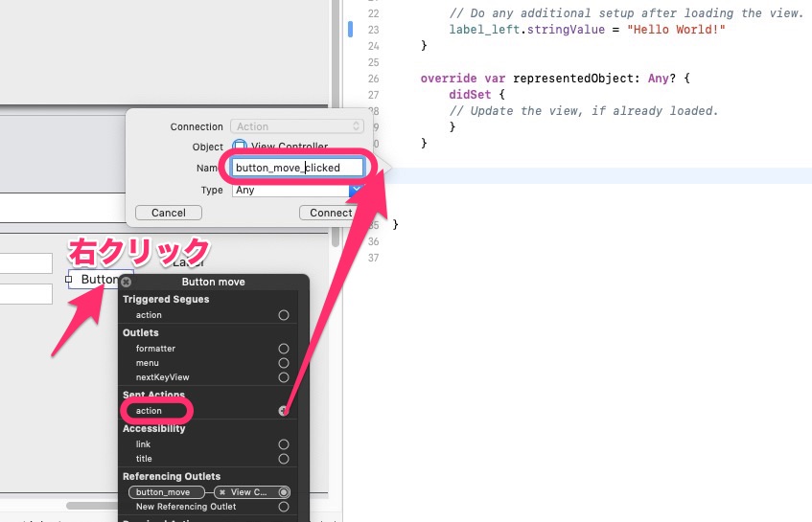
Task: Click New Referencing Outlet row text
Action: click(186, 507)
